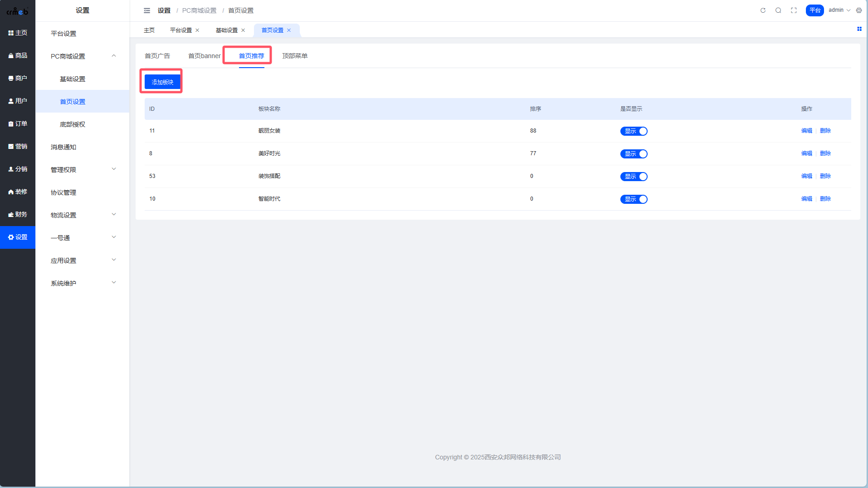Switch to 顶部菜单 tab

pos(295,56)
